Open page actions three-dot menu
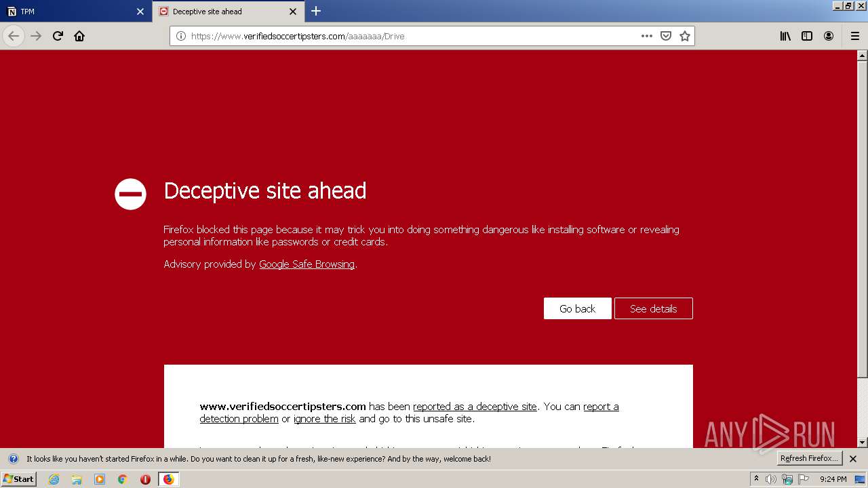 click(647, 36)
